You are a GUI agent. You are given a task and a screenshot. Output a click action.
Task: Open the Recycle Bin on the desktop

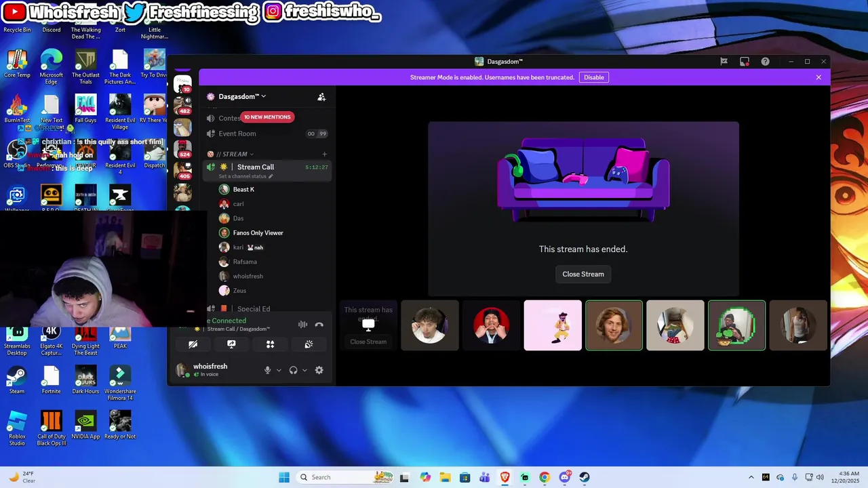17,28
